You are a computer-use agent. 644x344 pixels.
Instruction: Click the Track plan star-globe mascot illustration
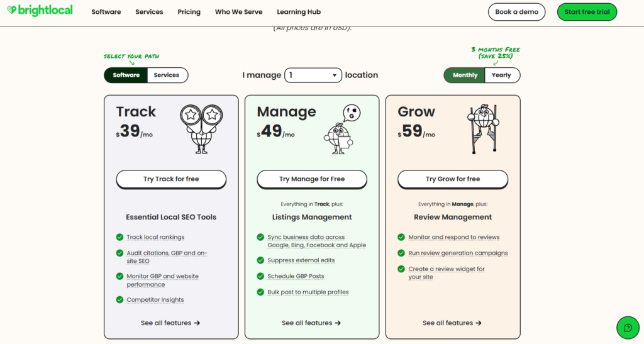201,129
